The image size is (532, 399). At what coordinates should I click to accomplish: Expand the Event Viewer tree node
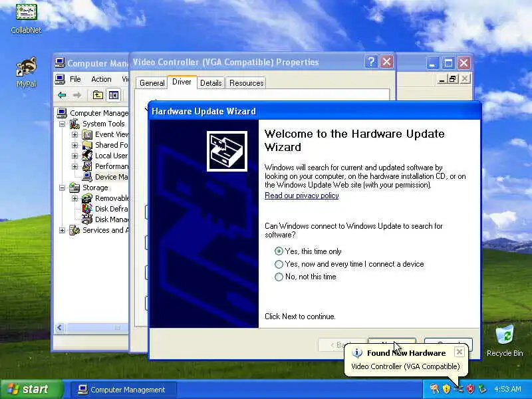coord(74,134)
